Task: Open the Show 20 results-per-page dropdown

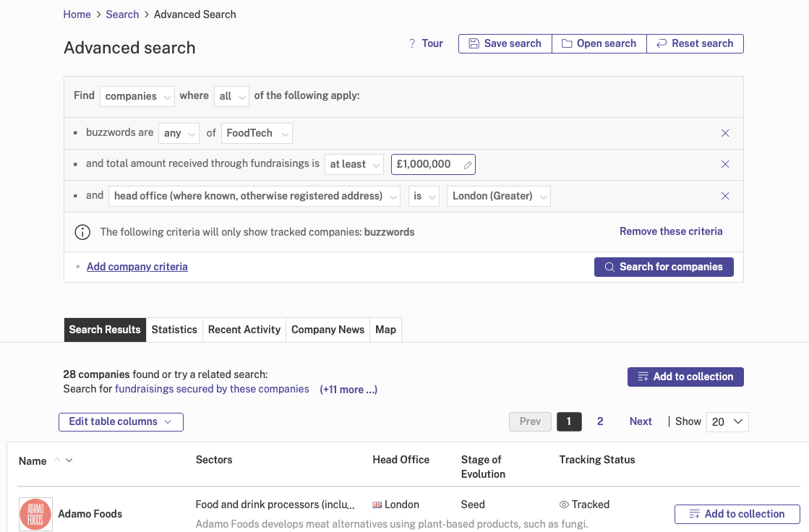Action: [727, 422]
